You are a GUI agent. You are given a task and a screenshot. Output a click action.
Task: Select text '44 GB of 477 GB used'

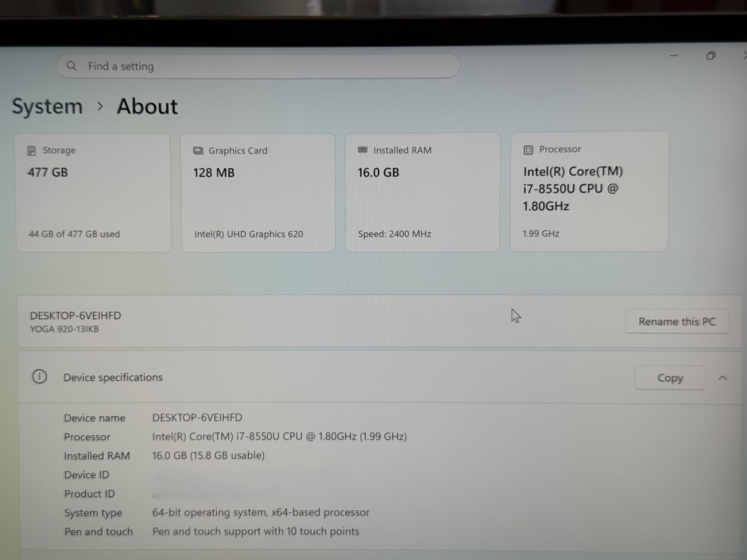[74, 234]
